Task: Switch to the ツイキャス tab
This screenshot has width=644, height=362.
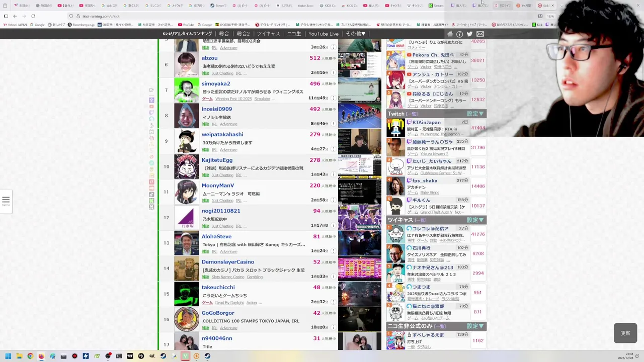Action: point(268,34)
